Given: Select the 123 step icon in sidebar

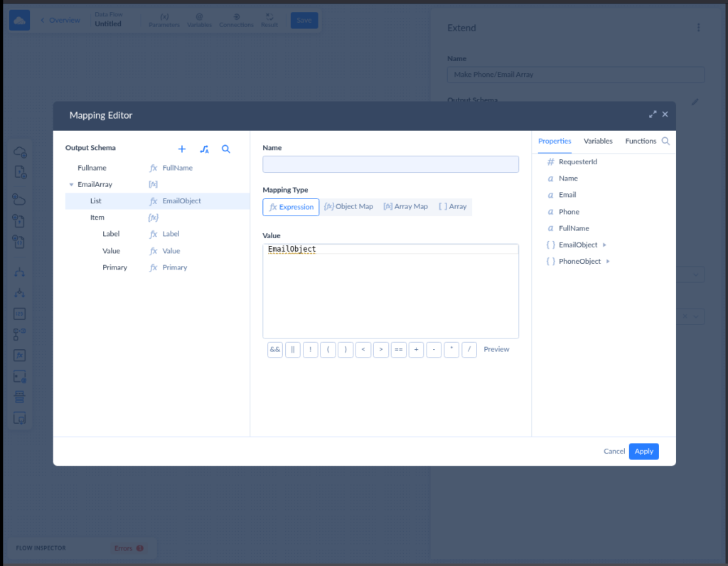Looking at the screenshot, I should [x=19, y=314].
